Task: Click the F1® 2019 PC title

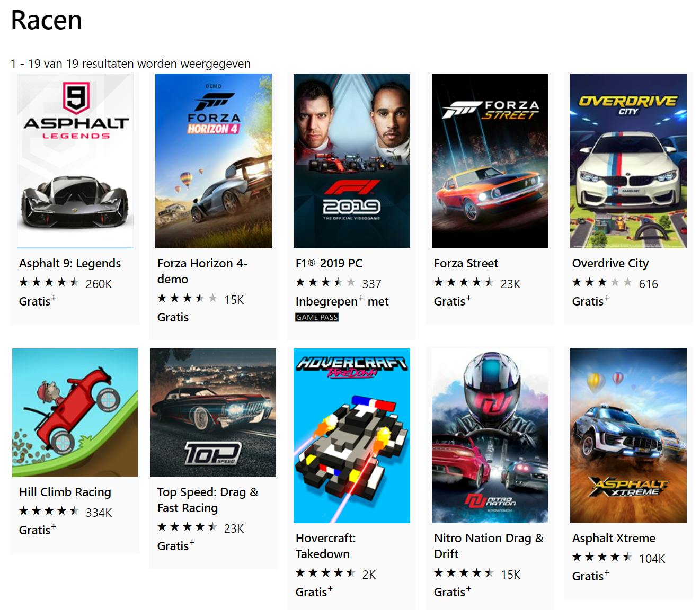Action: tap(329, 263)
